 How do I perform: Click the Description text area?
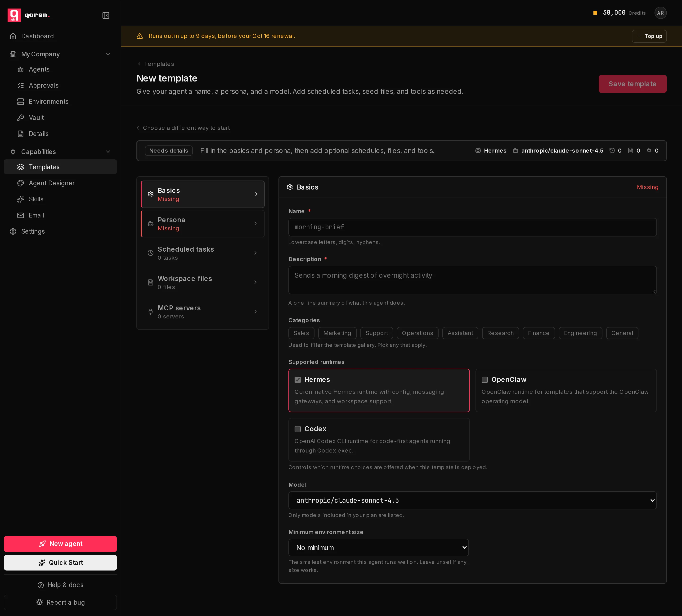(473, 280)
